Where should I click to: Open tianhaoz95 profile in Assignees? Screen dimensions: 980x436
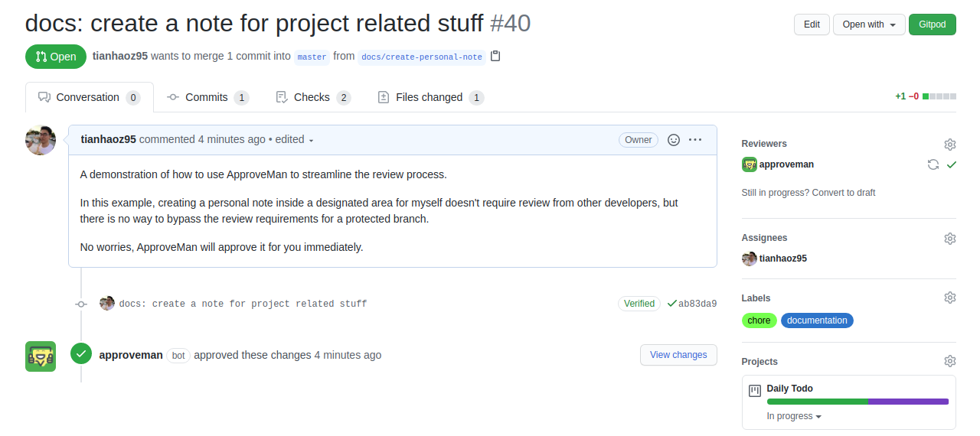click(x=783, y=259)
